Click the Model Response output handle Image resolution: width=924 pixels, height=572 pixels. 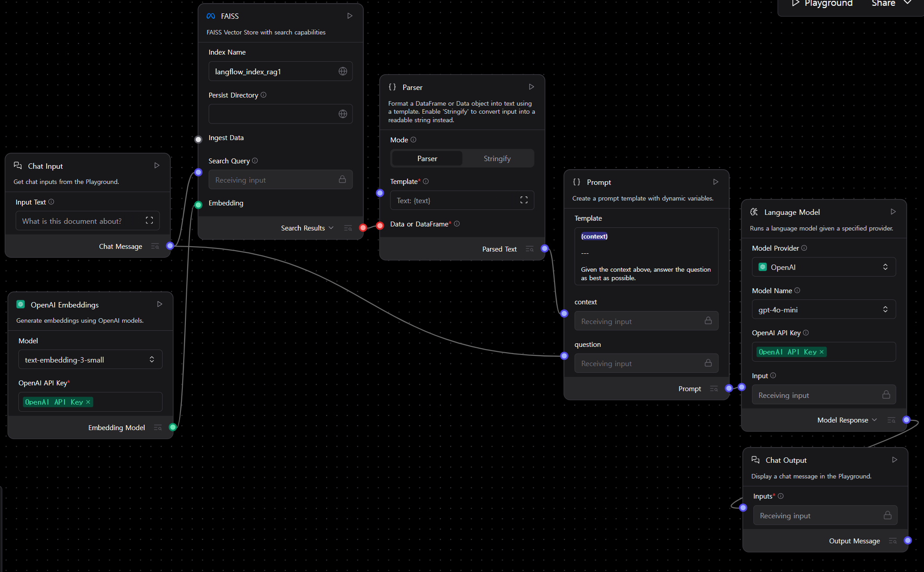click(x=906, y=420)
